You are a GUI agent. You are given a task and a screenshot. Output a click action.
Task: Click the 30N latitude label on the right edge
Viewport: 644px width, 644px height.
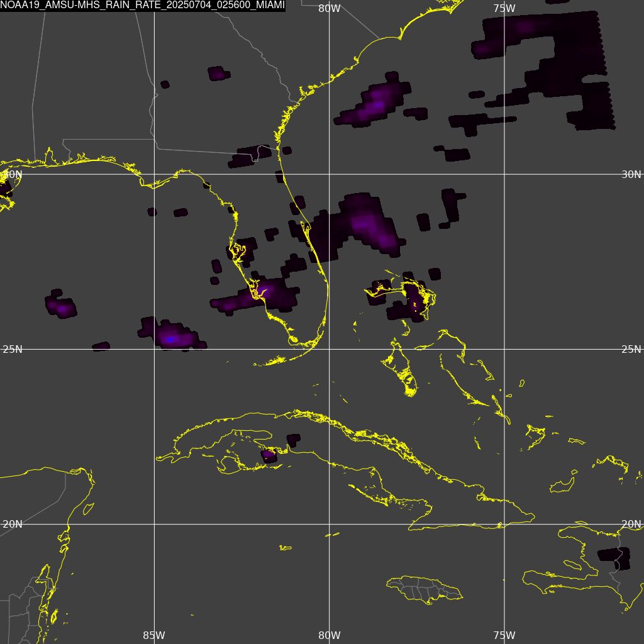coord(631,174)
